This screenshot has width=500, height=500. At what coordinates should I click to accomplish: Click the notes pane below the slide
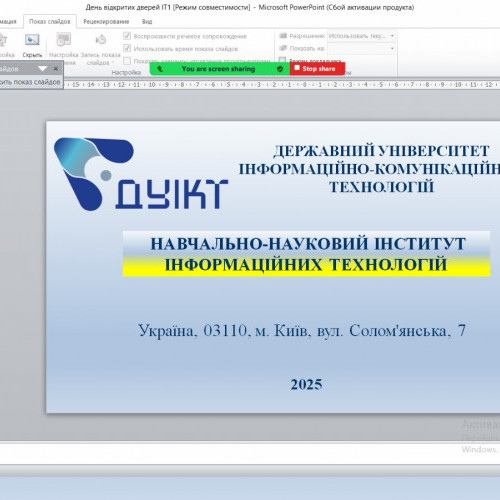pos(250,453)
